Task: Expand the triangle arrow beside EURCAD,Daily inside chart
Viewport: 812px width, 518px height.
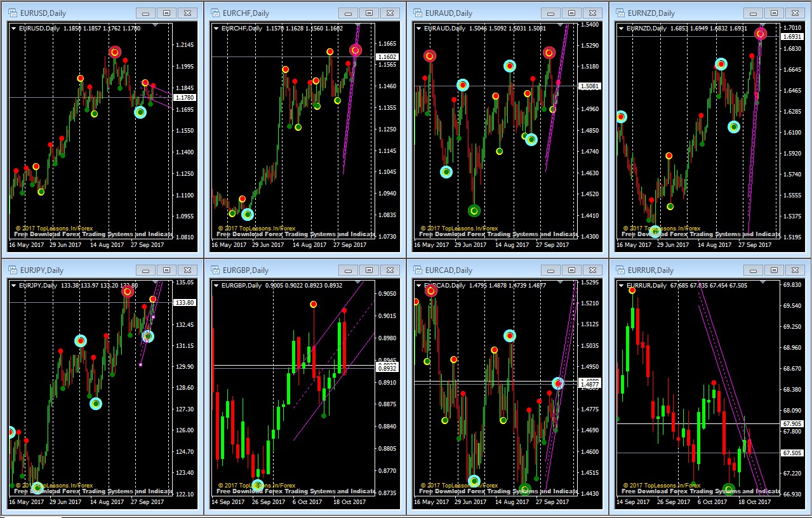Action: click(420, 285)
